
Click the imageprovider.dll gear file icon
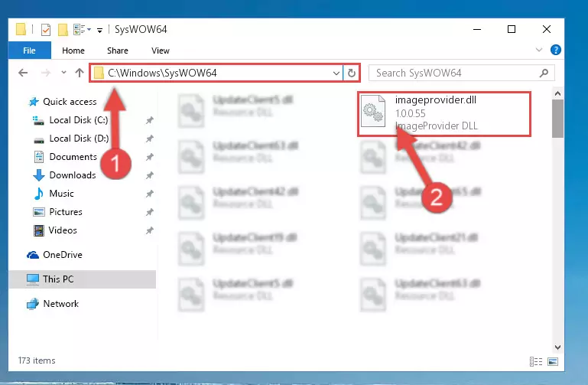[x=373, y=111]
